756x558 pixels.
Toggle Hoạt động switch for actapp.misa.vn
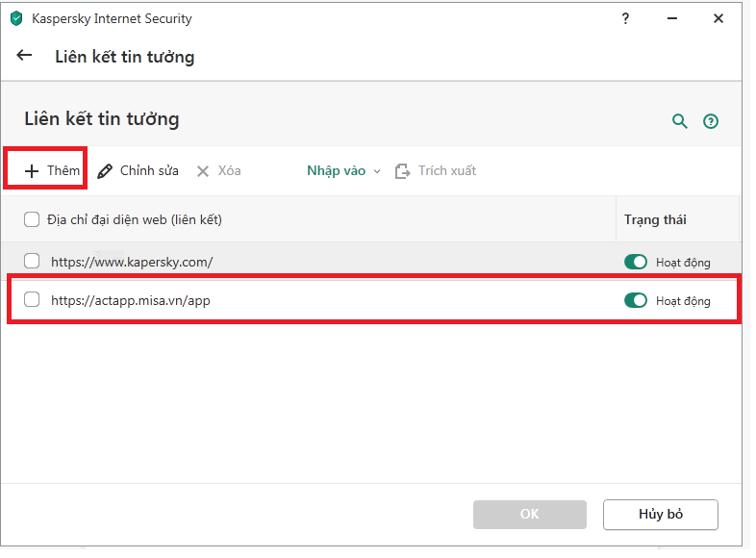(635, 300)
